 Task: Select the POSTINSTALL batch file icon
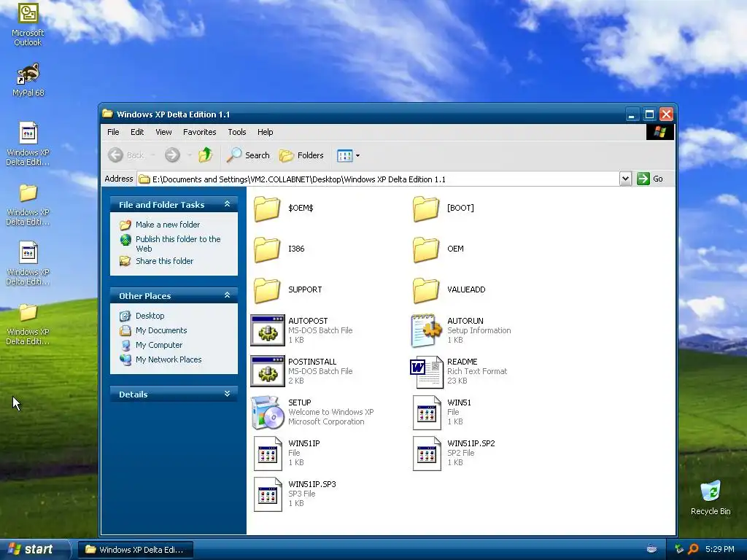(x=268, y=371)
